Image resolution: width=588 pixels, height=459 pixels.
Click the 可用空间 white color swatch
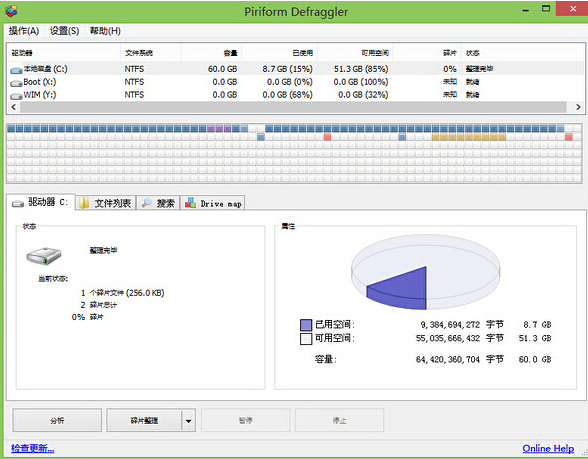[306, 339]
